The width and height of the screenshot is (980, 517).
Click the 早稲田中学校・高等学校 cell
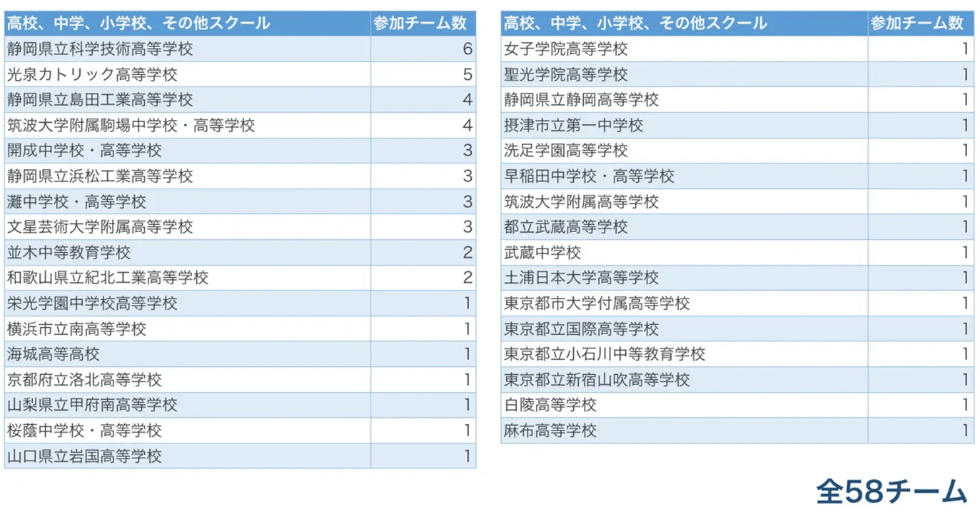coord(589,176)
